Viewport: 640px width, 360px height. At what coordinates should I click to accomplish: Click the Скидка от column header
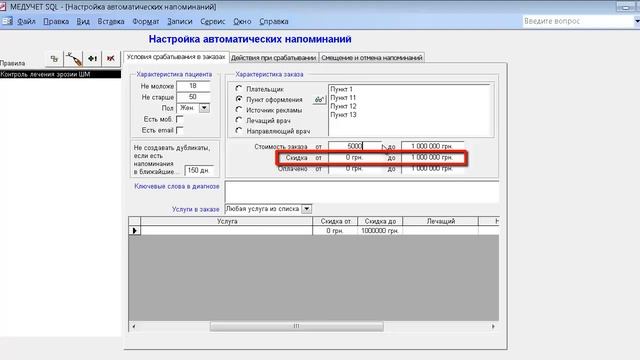(x=335, y=221)
